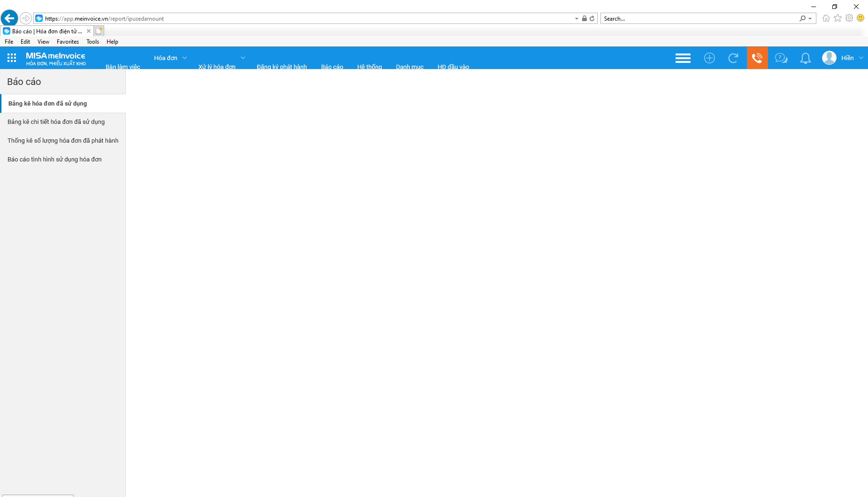Close the Báo cáo browser tab
868x497 pixels.
point(89,31)
